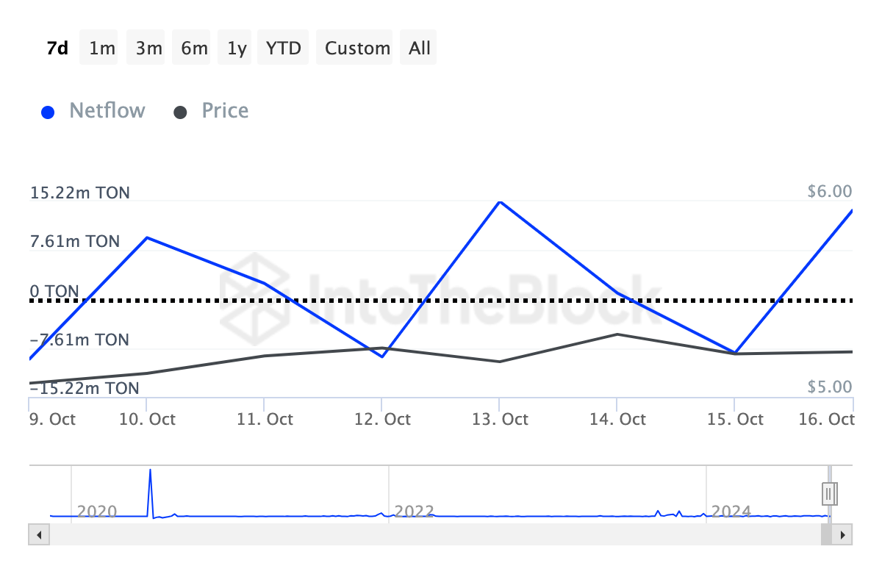The width and height of the screenshot is (882, 588).
Task: Show the 1y time range
Action: pyautogui.click(x=237, y=48)
